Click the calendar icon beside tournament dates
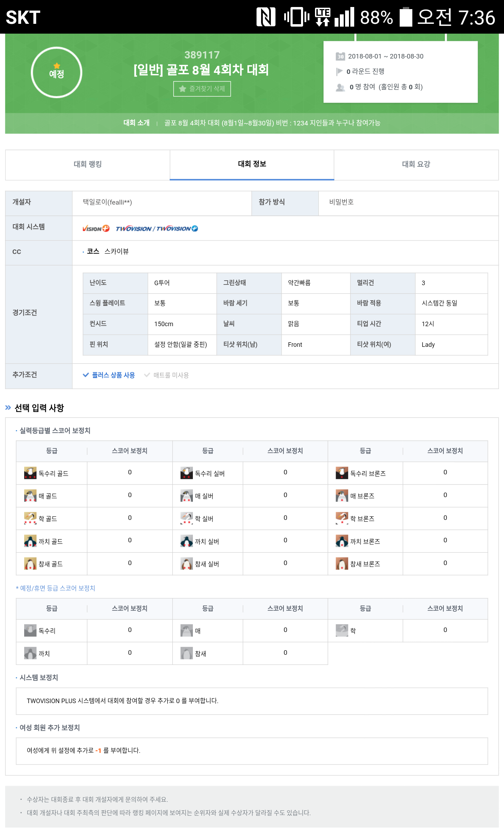 340,56
